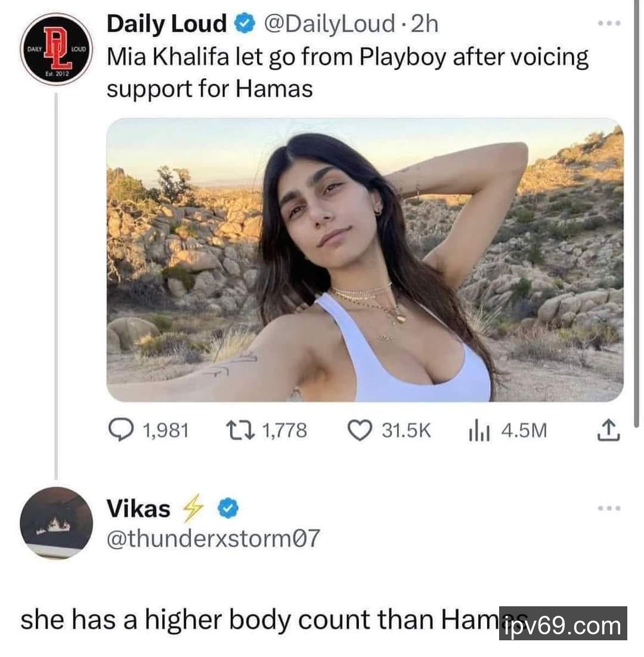Open the Daily Loud profile avatar
The height and width of the screenshot is (657, 644).
tap(56, 49)
